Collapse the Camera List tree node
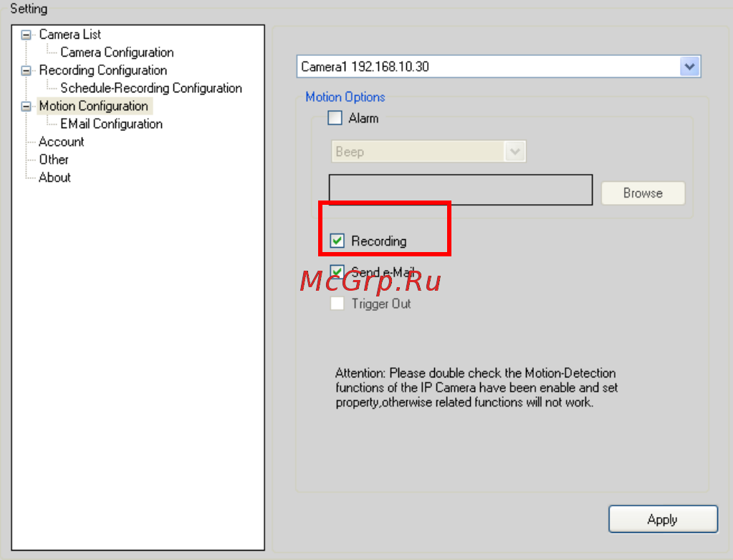733x560 pixels. [x=27, y=35]
